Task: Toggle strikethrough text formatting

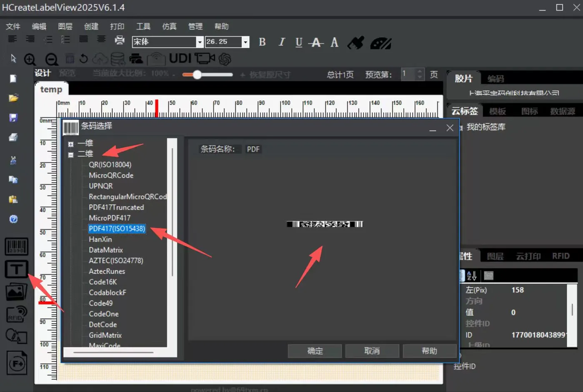Action: point(316,42)
